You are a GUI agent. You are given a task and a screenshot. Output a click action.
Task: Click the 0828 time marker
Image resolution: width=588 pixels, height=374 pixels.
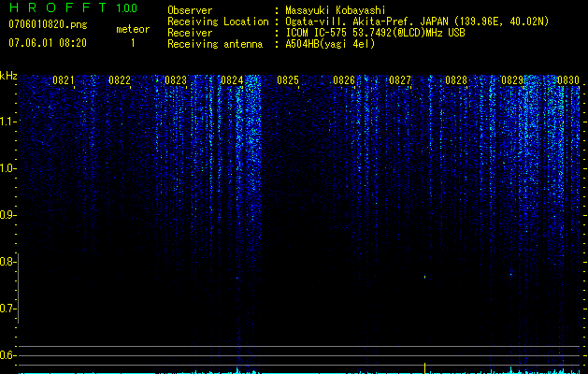(456, 80)
